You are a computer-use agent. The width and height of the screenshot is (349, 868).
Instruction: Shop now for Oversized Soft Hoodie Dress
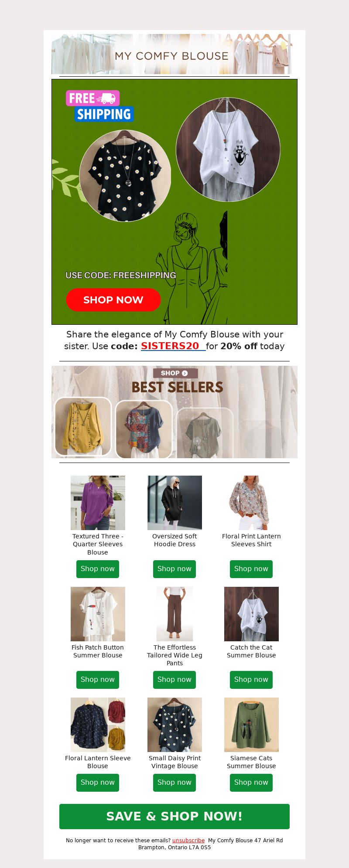[x=174, y=569]
